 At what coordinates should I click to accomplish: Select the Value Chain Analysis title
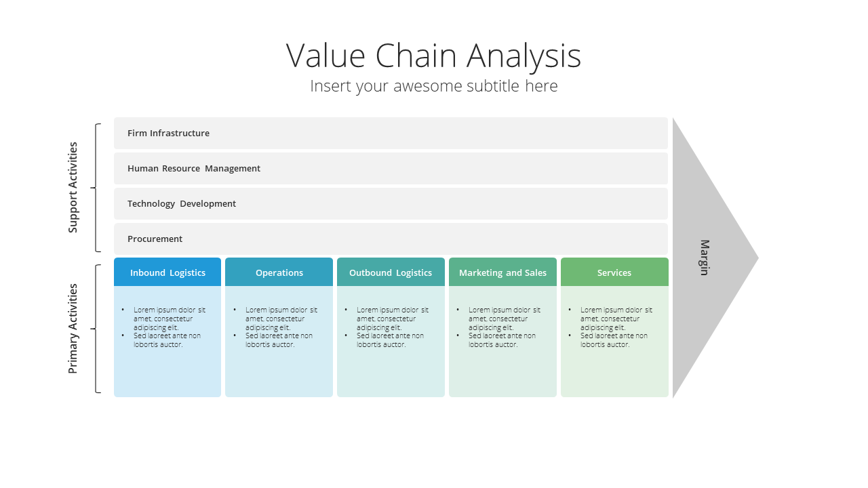433,55
